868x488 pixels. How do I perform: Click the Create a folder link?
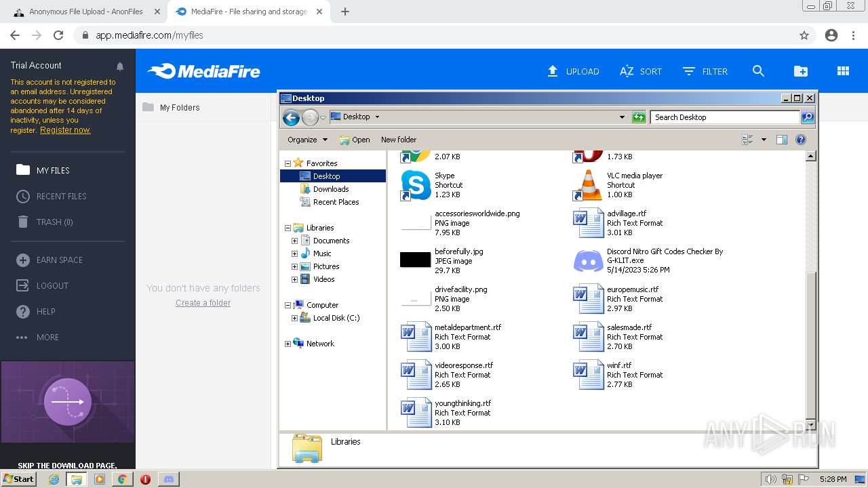tap(203, 303)
